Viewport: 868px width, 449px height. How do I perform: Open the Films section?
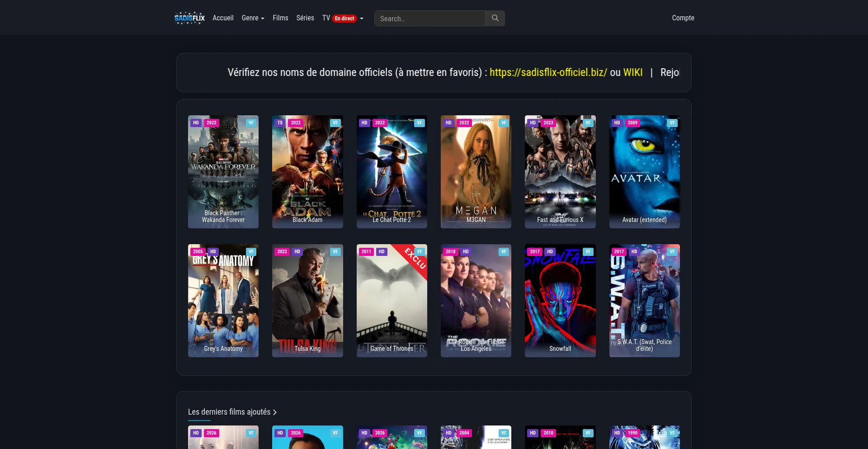click(x=280, y=18)
